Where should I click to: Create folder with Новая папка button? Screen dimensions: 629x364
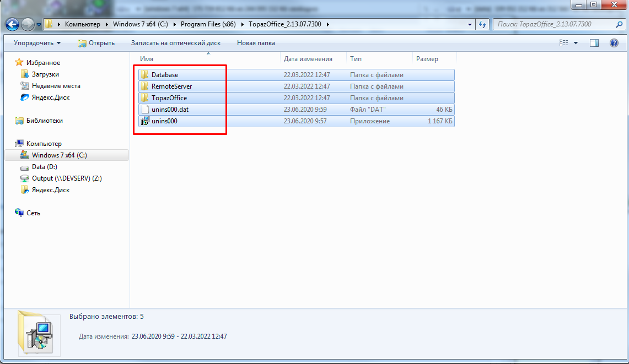coord(256,43)
